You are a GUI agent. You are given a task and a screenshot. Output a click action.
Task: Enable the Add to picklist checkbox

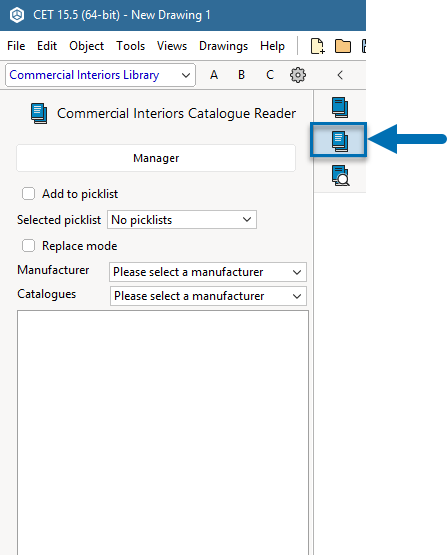point(28,194)
